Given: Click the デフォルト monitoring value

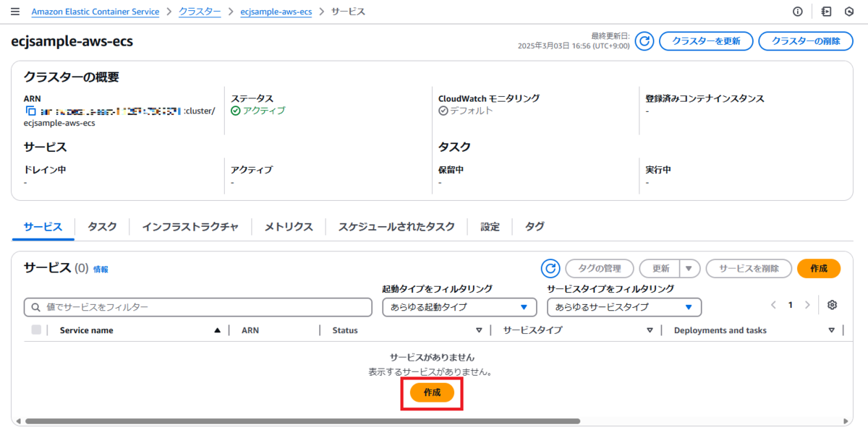Looking at the screenshot, I should [472, 111].
